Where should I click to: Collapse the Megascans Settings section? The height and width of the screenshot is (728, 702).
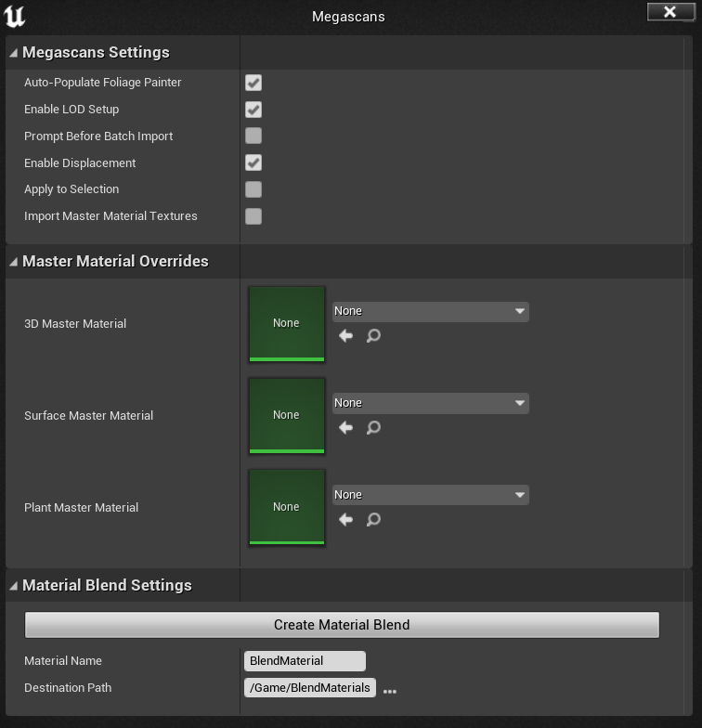[x=14, y=53]
